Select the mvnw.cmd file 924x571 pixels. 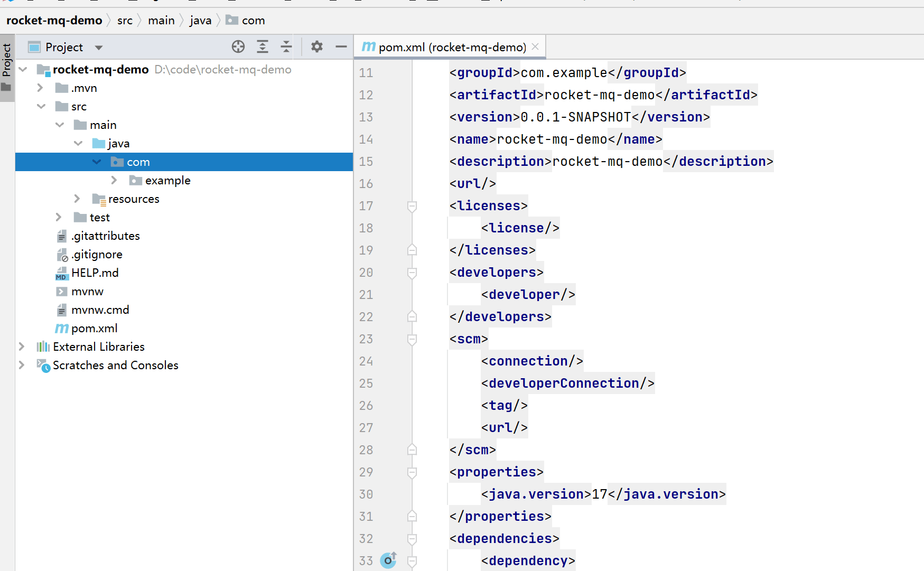100,310
